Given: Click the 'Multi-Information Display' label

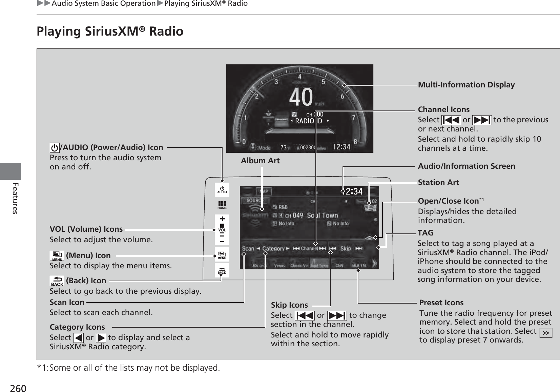Looking at the screenshot, I should tap(466, 85).
